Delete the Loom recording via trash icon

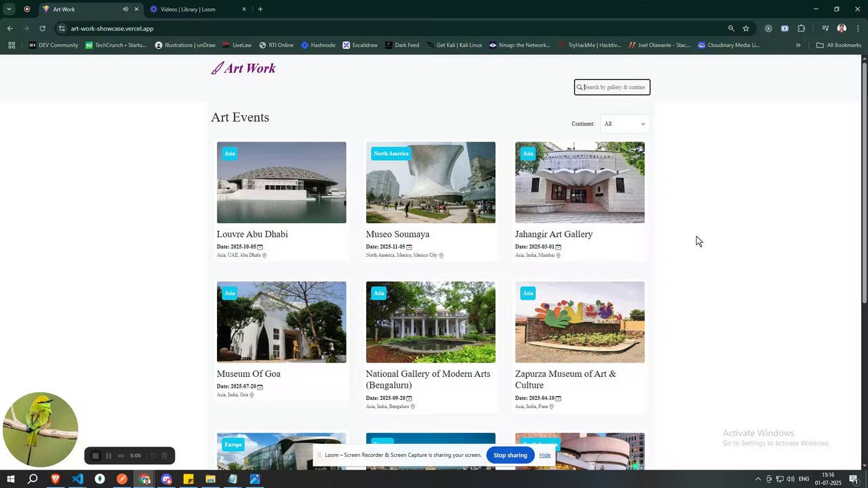pyautogui.click(x=164, y=456)
